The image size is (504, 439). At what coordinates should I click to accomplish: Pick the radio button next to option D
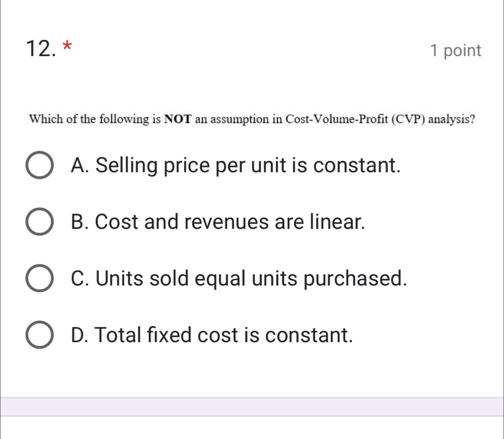pyautogui.click(x=39, y=335)
